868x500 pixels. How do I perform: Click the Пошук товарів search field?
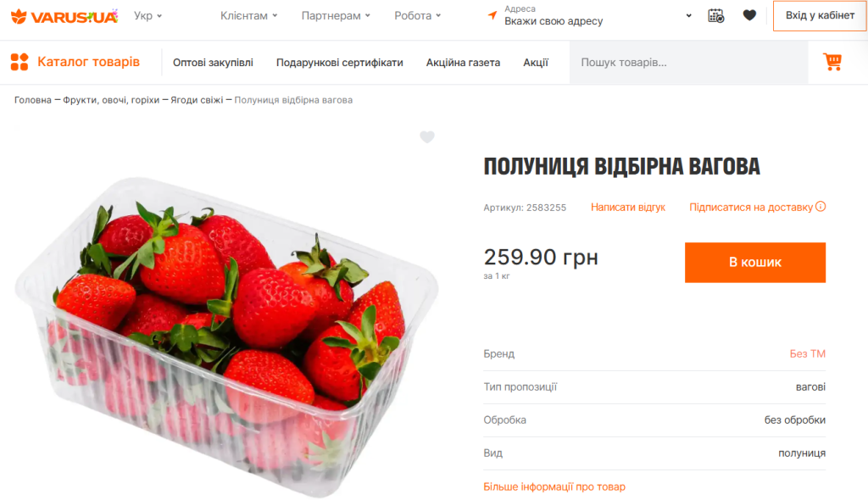(688, 63)
